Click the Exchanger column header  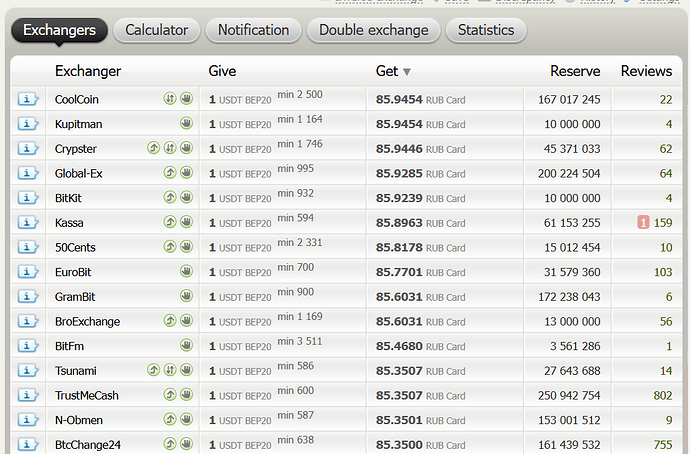click(x=88, y=71)
